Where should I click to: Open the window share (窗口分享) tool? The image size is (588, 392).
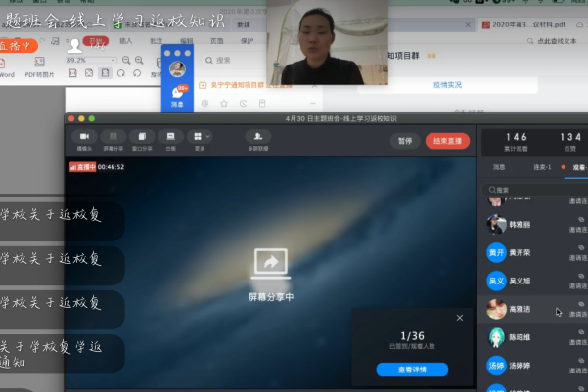142,137
